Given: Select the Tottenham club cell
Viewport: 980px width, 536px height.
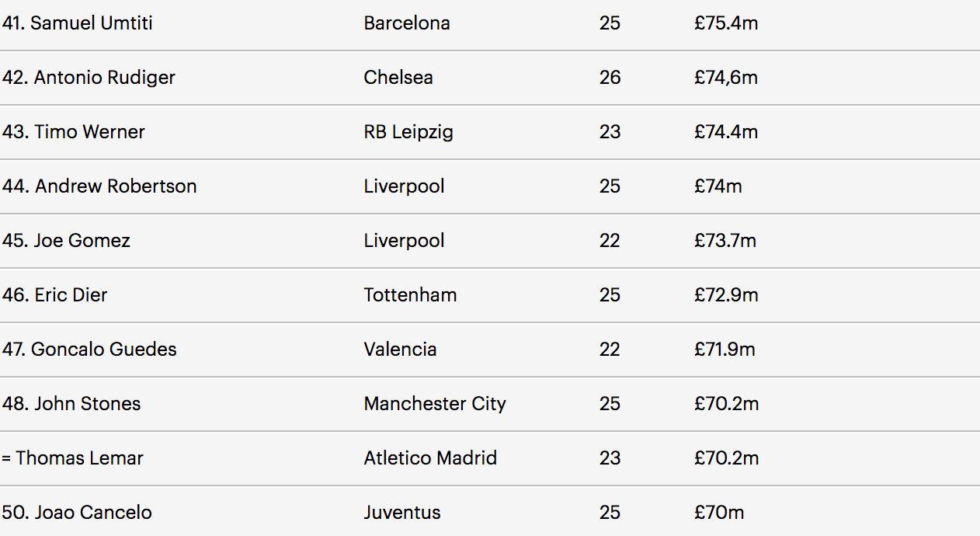Looking at the screenshot, I should (410, 295).
